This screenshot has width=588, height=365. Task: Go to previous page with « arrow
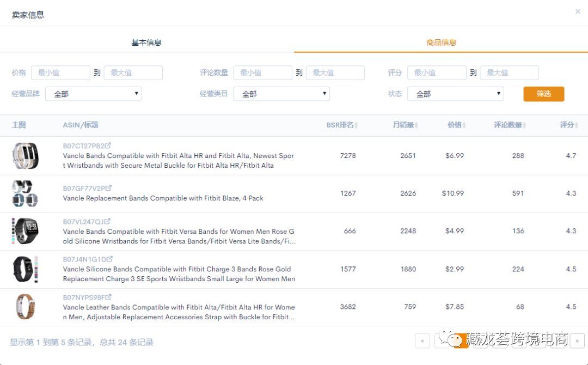(x=422, y=340)
